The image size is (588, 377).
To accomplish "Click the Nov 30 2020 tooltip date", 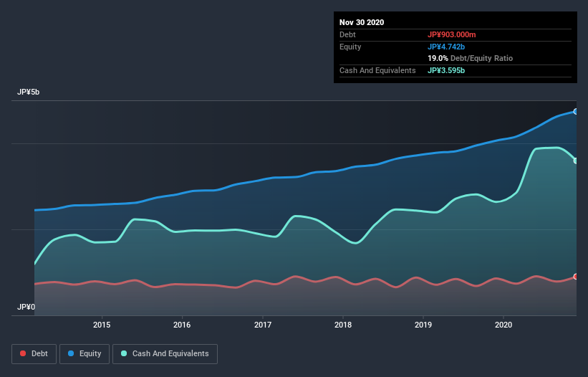I will [362, 22].
